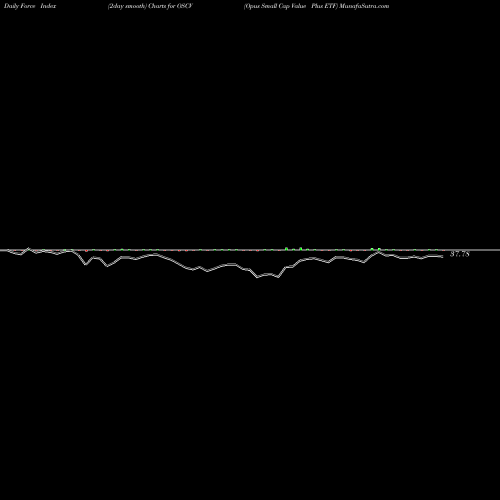Click the 'Daily Force Index' title text
Screen dimensions: 500x500
pos(30,6)
